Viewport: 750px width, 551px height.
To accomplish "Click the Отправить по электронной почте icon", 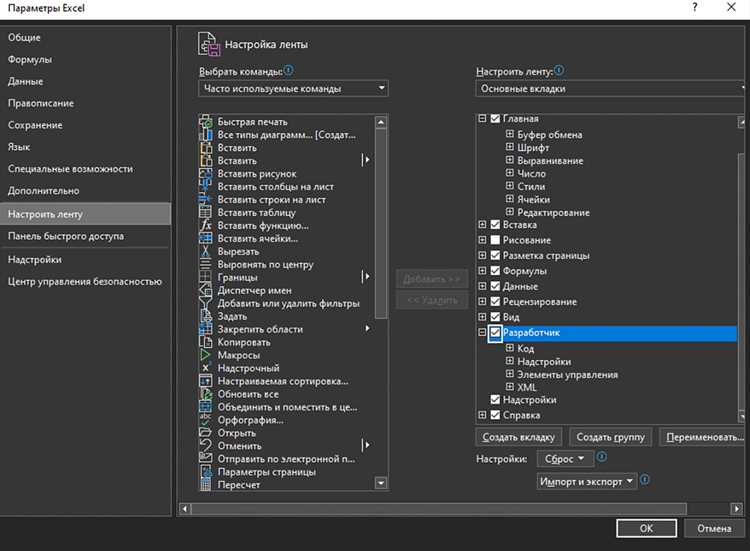I will point(205,459).
